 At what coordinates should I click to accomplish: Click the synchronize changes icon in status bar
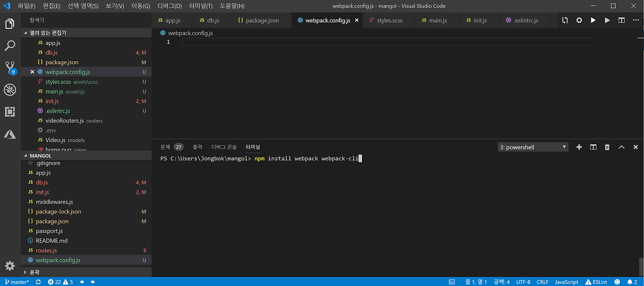(x=38, y=282)
